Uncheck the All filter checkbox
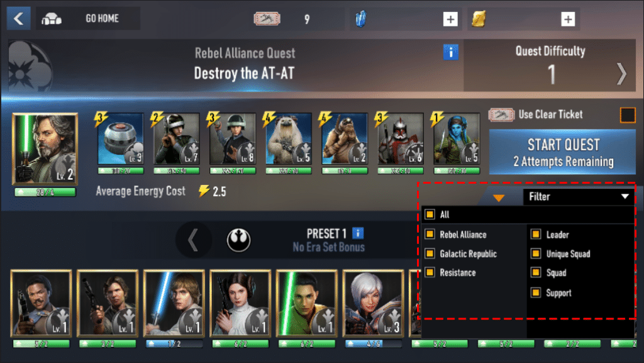Screen dimensions: 644x363 tap(430, 215)
